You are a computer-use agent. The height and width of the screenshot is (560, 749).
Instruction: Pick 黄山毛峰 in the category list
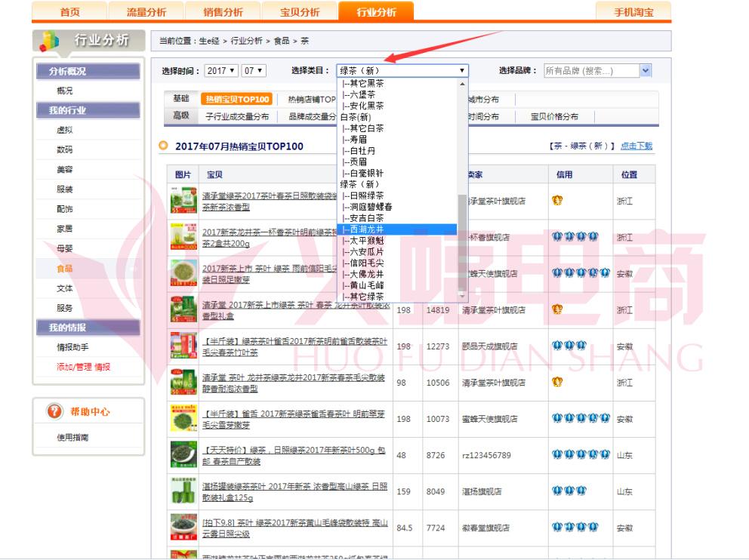pos(397,285)
